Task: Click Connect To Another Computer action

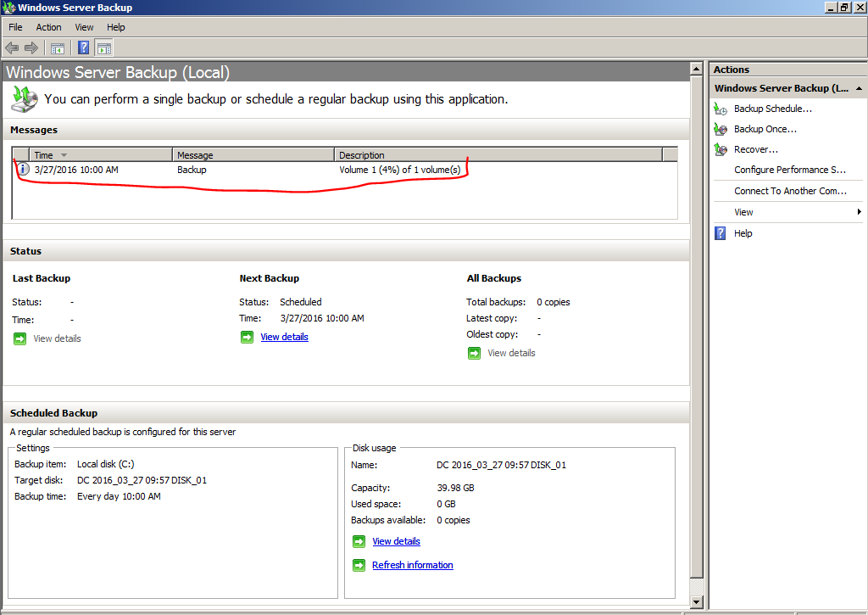Action: click(790, 191)
